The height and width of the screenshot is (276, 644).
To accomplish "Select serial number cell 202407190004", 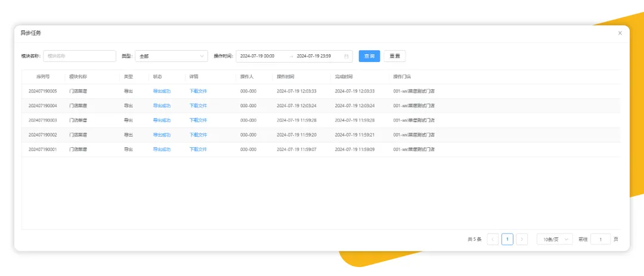I will pyautogui.click(x=43, y=106).
